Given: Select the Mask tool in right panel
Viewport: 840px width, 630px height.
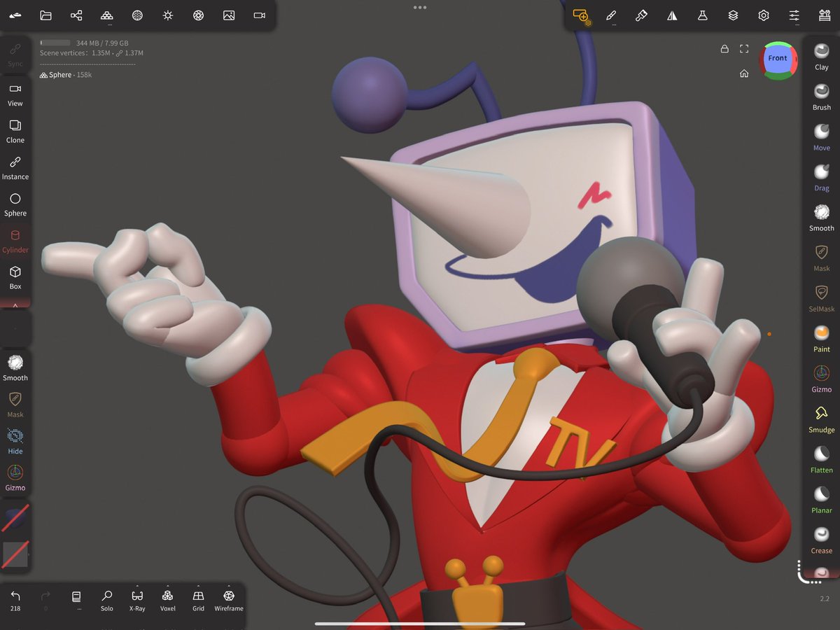Looking at the screenshot, I should 822,258.
